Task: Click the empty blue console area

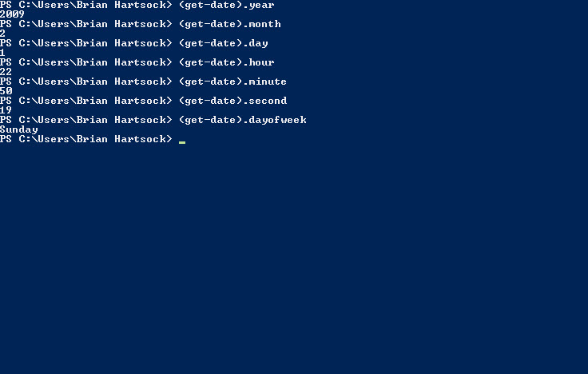Action: tap(294, 259)
